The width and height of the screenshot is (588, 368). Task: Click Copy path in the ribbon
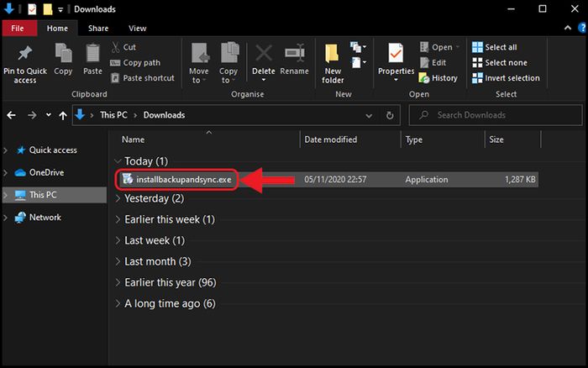(135, 63)
